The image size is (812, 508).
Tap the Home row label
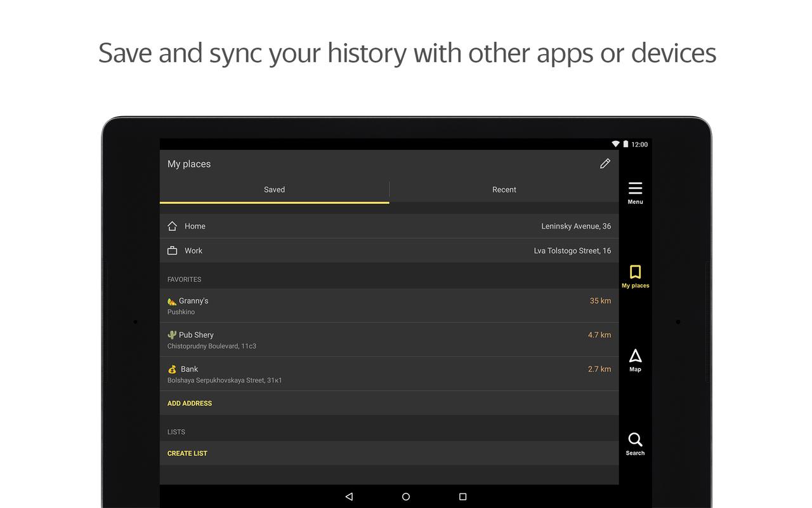click(195, 226)
